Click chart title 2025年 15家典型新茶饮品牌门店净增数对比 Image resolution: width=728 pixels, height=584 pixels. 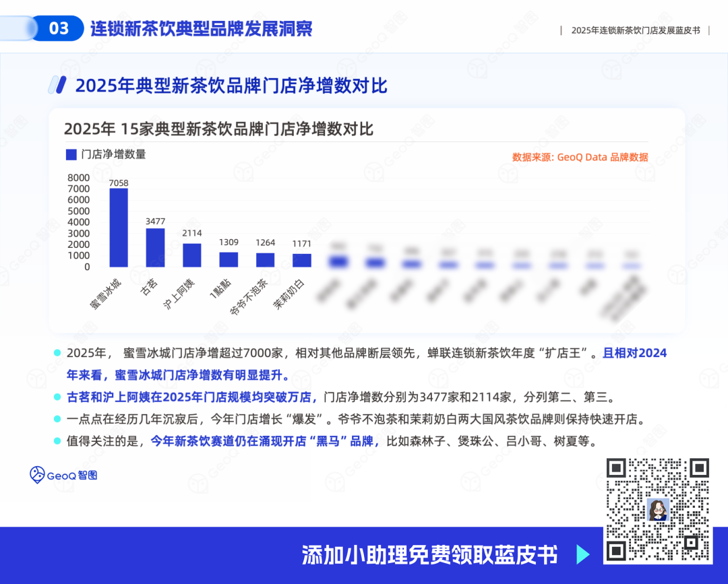pos(218,129)
